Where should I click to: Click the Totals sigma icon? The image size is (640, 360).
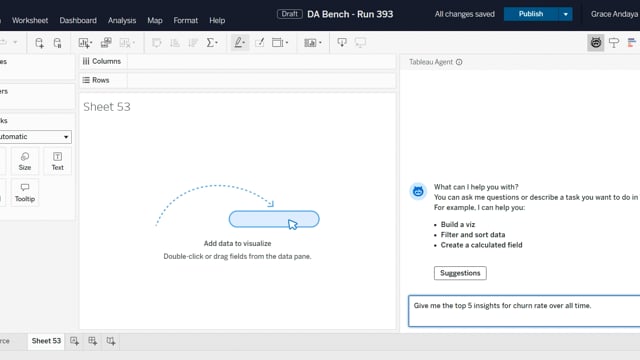(x=211, y=42)
